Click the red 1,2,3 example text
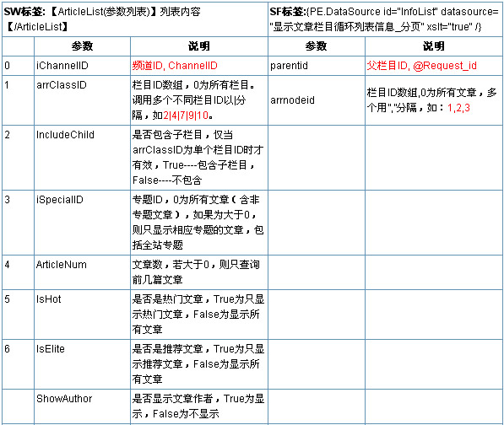 458,108
